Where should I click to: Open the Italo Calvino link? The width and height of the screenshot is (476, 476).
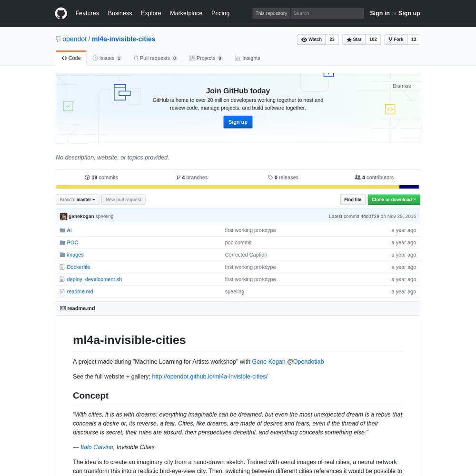[97, 447]
